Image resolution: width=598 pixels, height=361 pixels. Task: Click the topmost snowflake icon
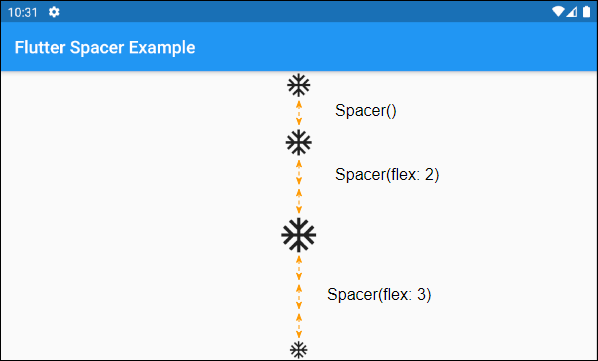pyautogui.click(x=299, y=85)
